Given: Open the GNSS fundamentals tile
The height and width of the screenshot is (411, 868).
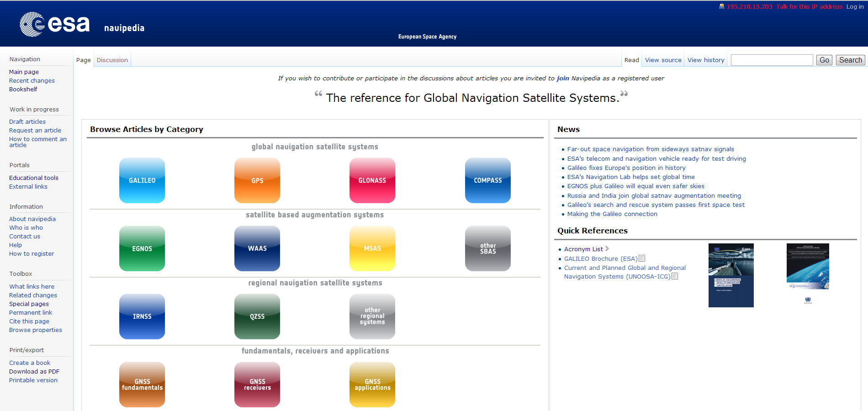Looking at the screenshot, I should pyautogui.click(x=142, y=385).
